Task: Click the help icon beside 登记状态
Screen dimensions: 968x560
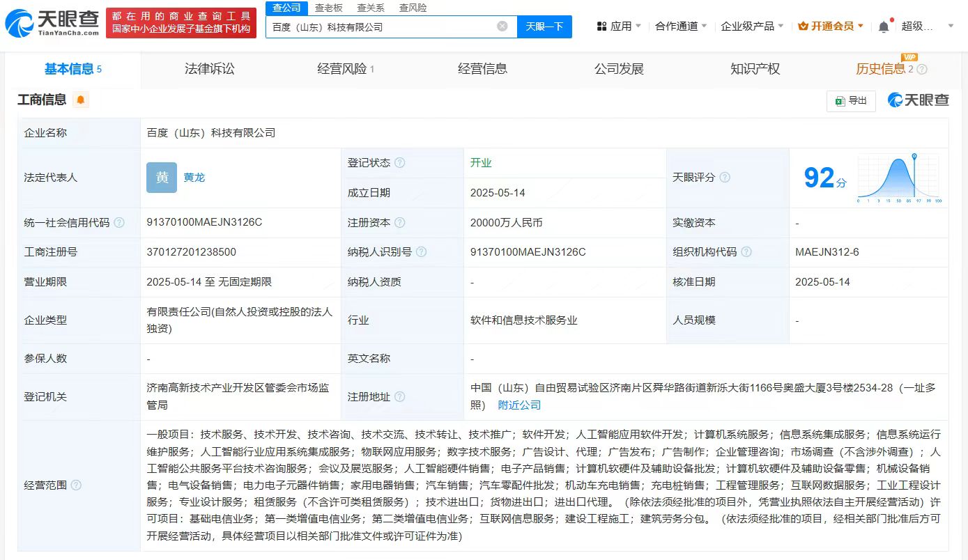Action: [399, 162]
